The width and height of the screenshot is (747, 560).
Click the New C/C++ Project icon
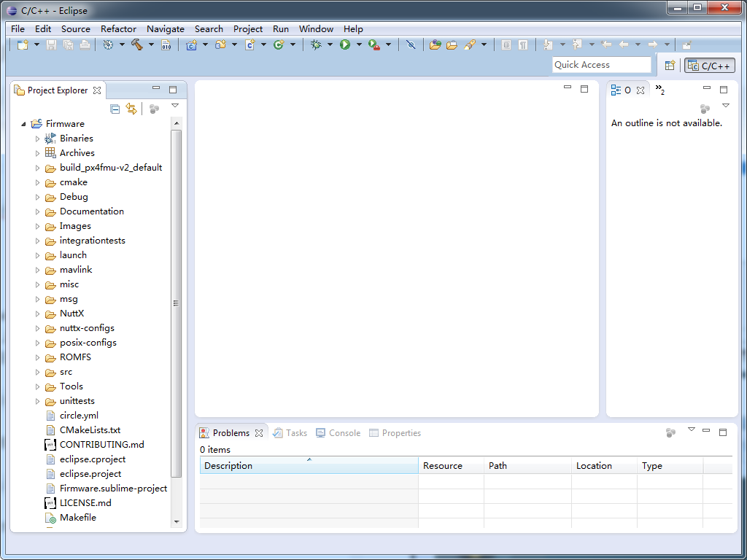pyautogui.click(x=192, y=44)
